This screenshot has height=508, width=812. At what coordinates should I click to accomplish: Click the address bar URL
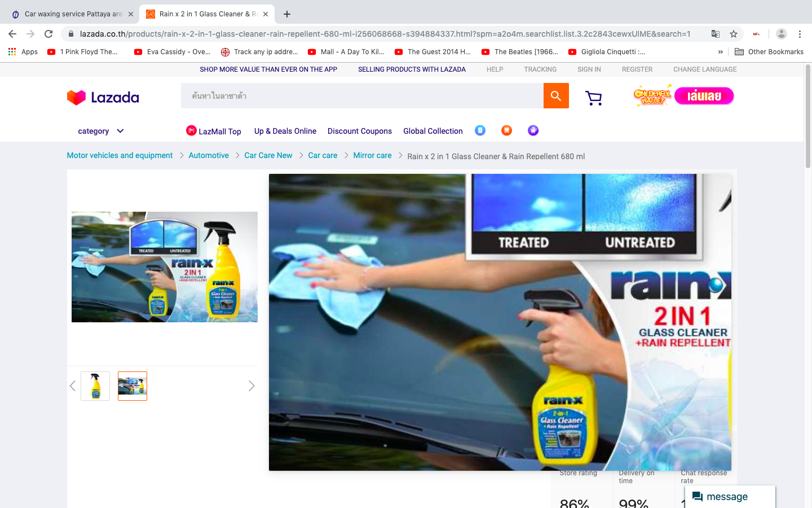pos(385,34)
